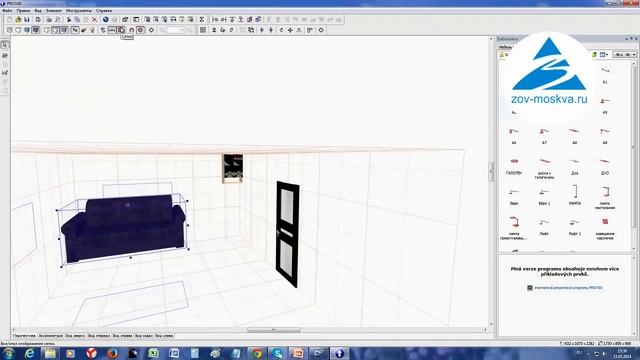Open Excel from the taskbar
640x360 pixels.
pos(153,353)
